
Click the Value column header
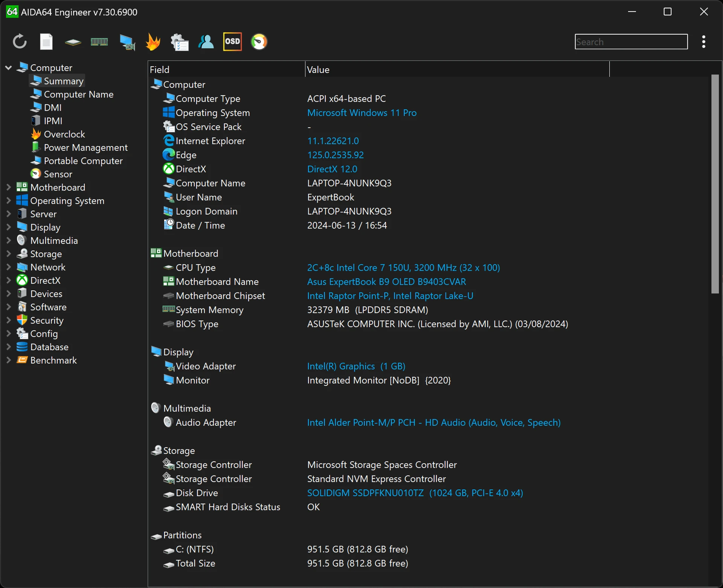457,69
